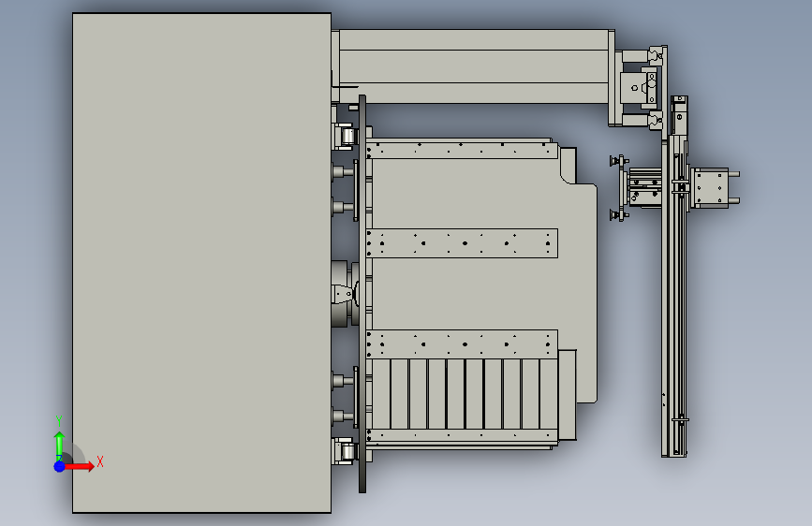Screen dimensions: 812x526
Task: Select the long horizontal beam above the table
Action: 473,66
